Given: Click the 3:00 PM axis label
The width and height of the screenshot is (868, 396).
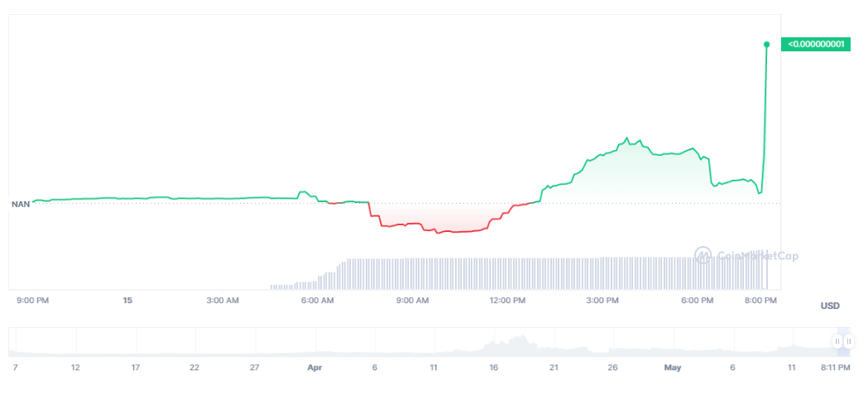Looking at the screenshot, I should coord(602,301).
